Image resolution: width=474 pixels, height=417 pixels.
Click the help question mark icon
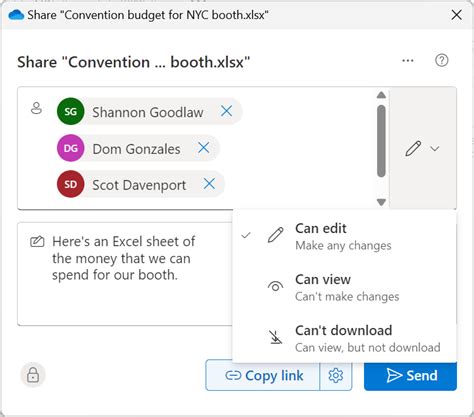442,60
